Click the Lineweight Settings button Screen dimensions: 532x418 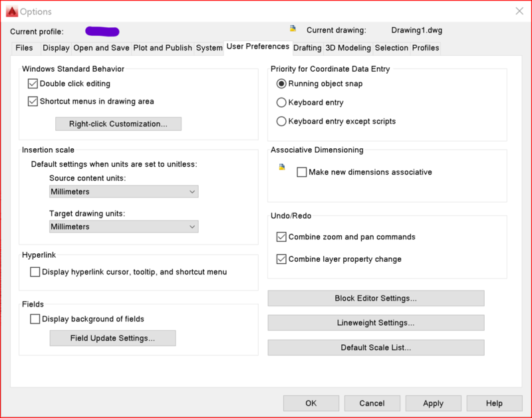376,323
